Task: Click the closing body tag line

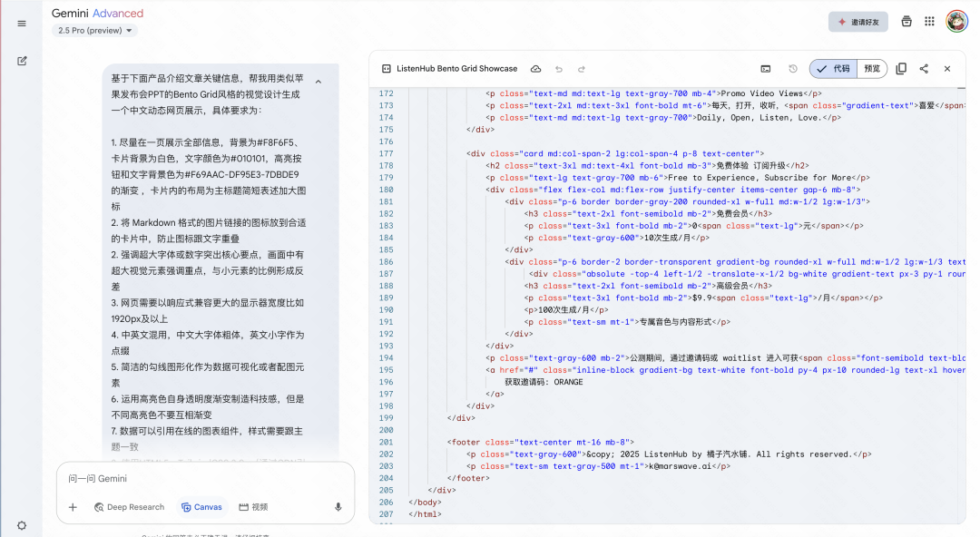Action: pyautogui.click(x=425, y=503)
